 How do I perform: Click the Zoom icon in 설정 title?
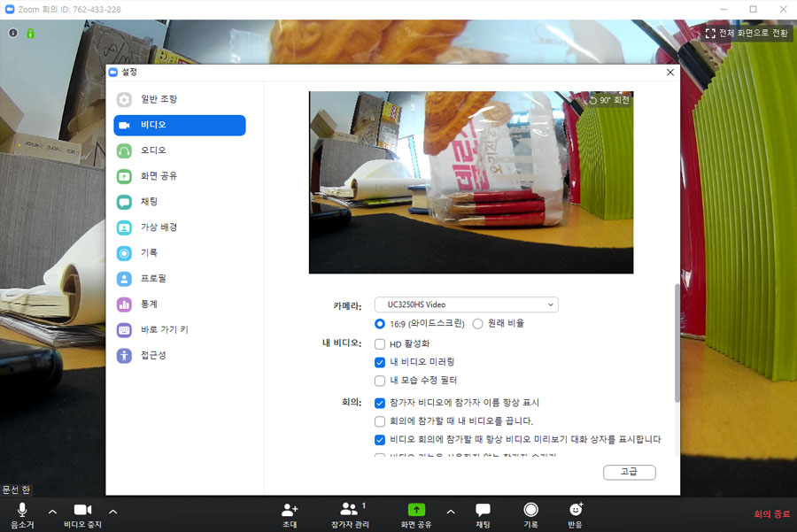coord(113,73)
